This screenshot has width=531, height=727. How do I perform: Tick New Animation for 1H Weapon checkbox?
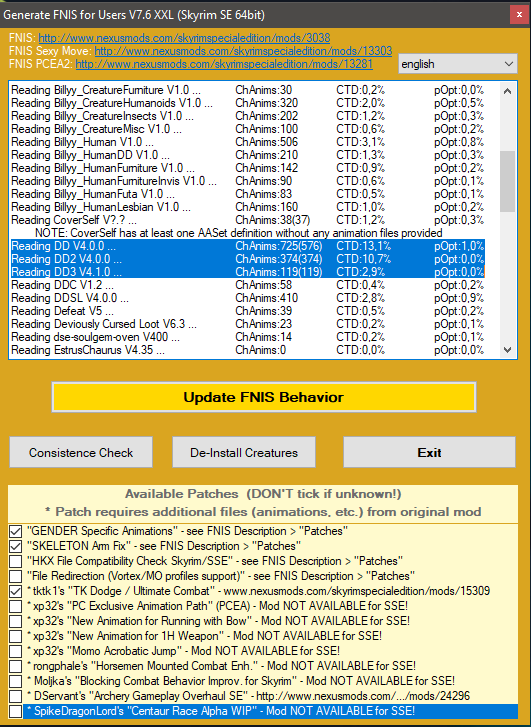pos(16,636)
